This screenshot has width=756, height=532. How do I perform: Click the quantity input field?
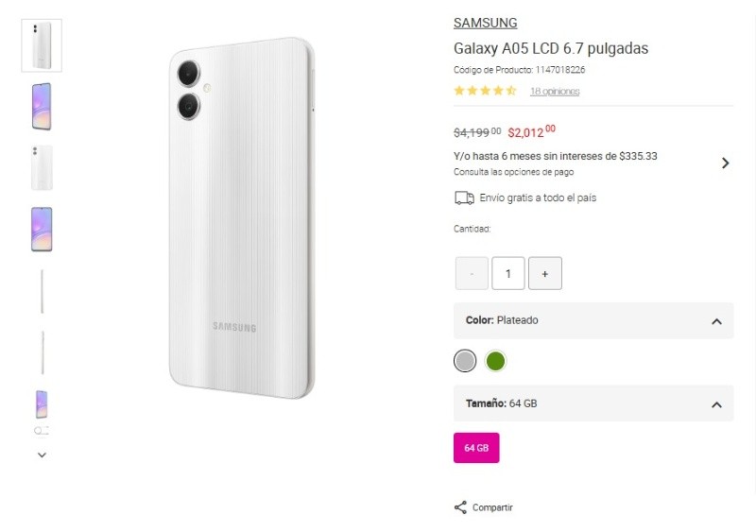click(x=508, y=274)
